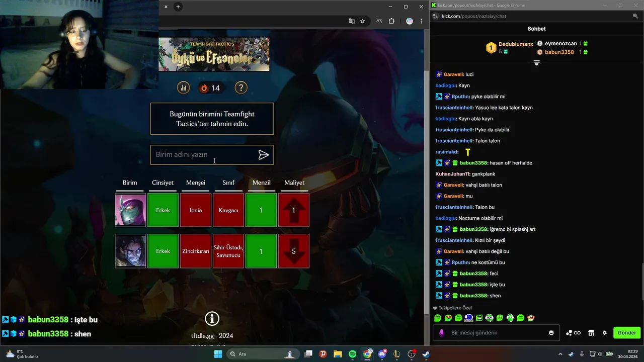Click babun3358 in the chat leaderboard
The height and width of the screenshot is (362, 644).
coord(559,52)
